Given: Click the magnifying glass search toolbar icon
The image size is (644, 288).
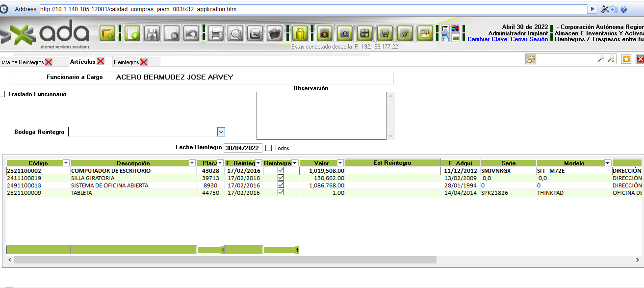Looking at the screenshot, I should coord(236,34).
